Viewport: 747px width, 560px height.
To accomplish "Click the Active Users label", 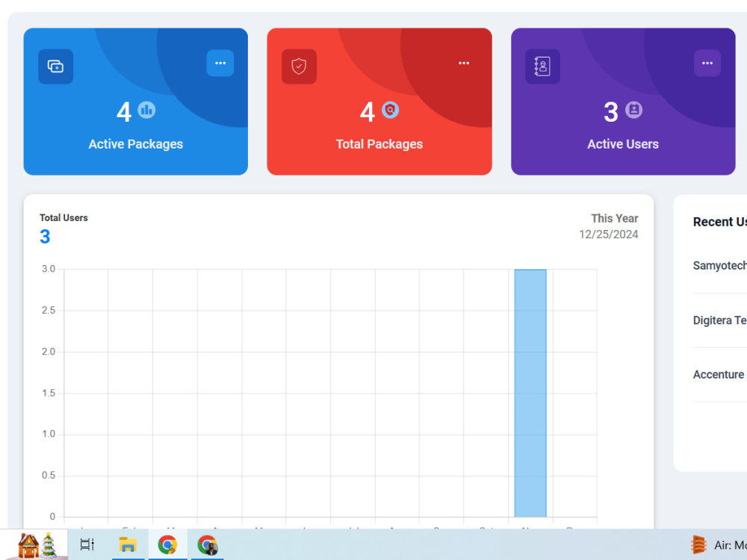I will coord(623,144).
